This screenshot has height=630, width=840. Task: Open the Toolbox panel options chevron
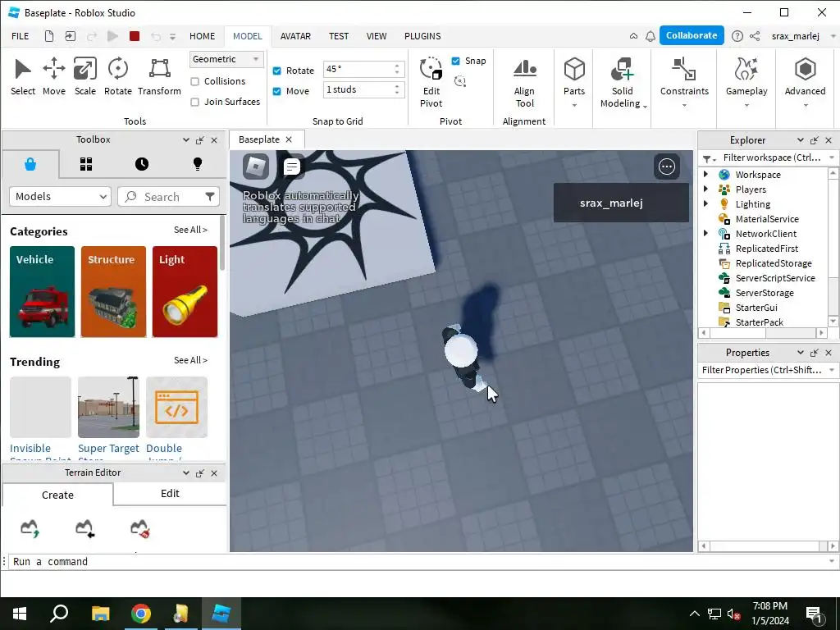(x=185, y=139)
